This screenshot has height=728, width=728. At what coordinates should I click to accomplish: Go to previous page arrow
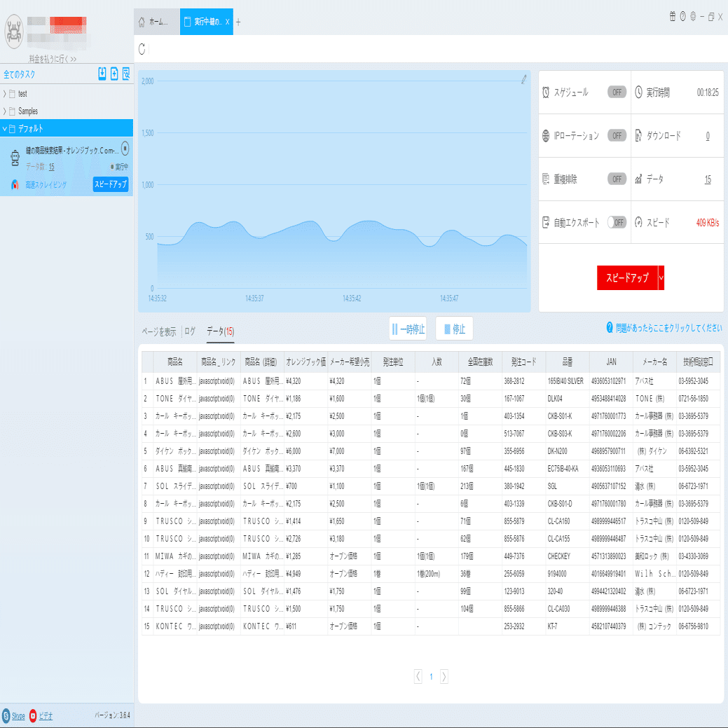[x=418, y=676]
